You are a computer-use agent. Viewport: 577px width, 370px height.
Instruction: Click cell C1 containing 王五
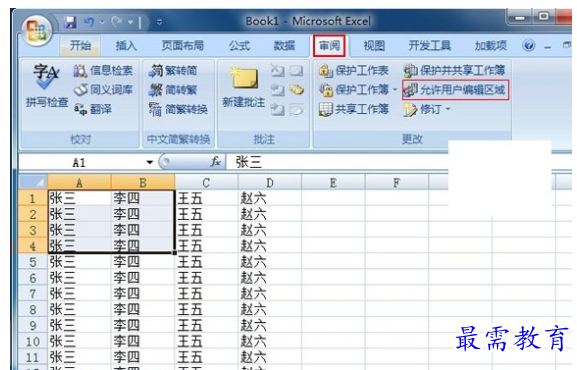(206, 198)
